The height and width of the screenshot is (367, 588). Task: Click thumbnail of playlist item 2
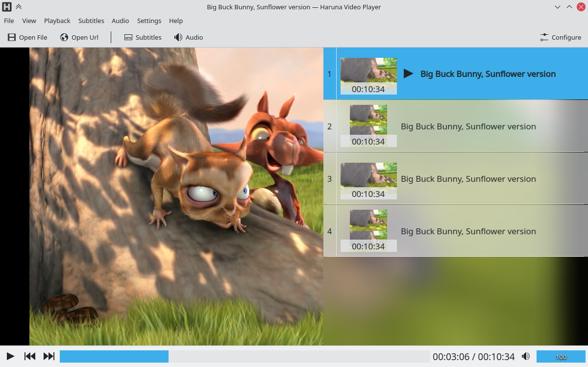(x=368, y=126)
